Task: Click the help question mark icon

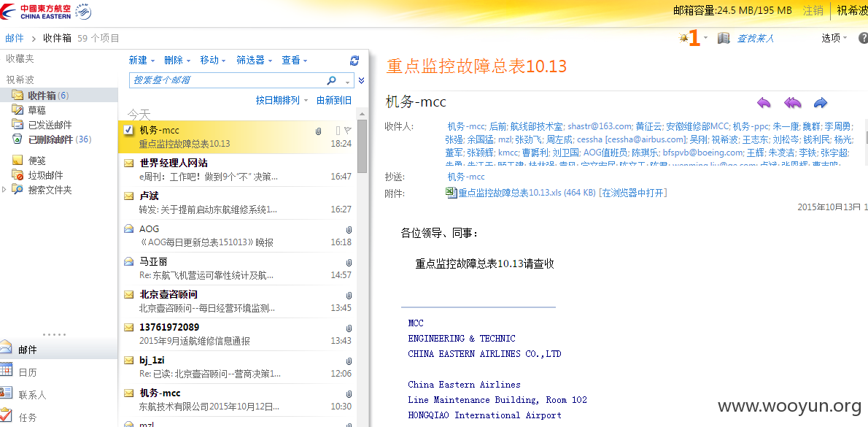Action: coord(863,38)
